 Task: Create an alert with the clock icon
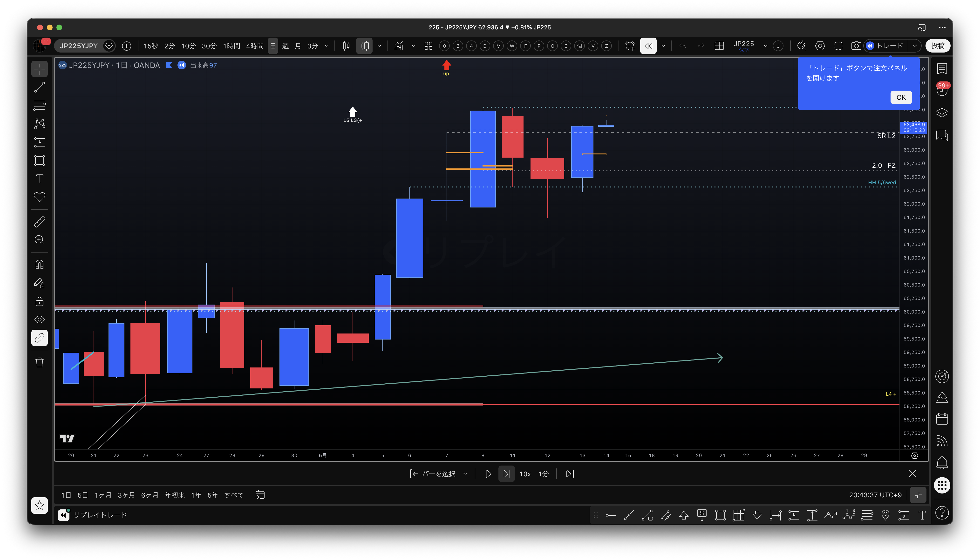click(x=630, y=46)
